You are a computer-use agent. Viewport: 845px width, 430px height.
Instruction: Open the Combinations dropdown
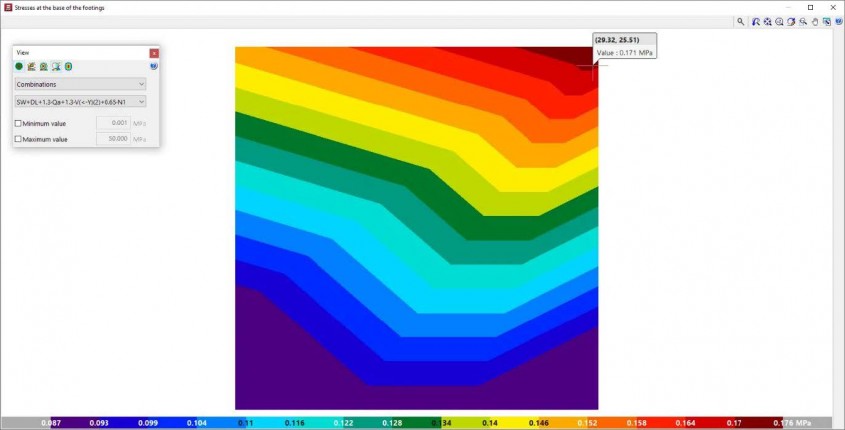click(x=80, y=84)
